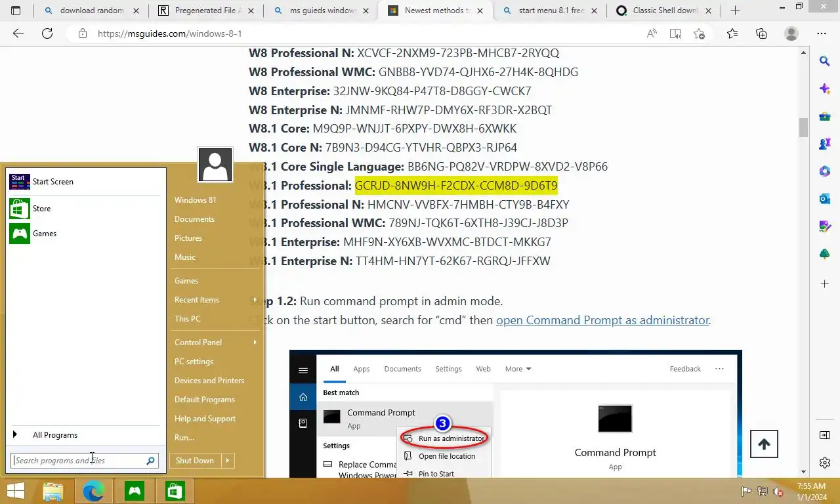The height and width of the screenshot is (504, 840).
Task: Open the user account picture in Start menu
Action: pyautogui.click(x=215, y=165)
